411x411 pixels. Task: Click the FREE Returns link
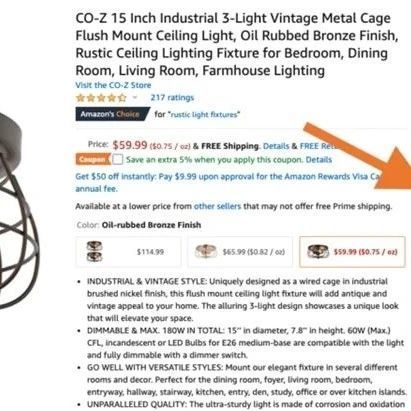(x=318, y=146)
